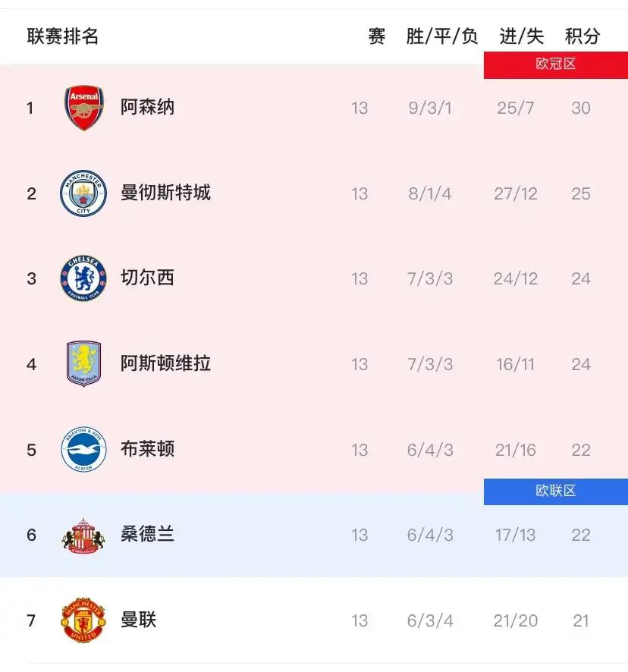Click Arsenal's points value of 30
The width and height of the screenshot is (628, 672).
pos(581,107)
